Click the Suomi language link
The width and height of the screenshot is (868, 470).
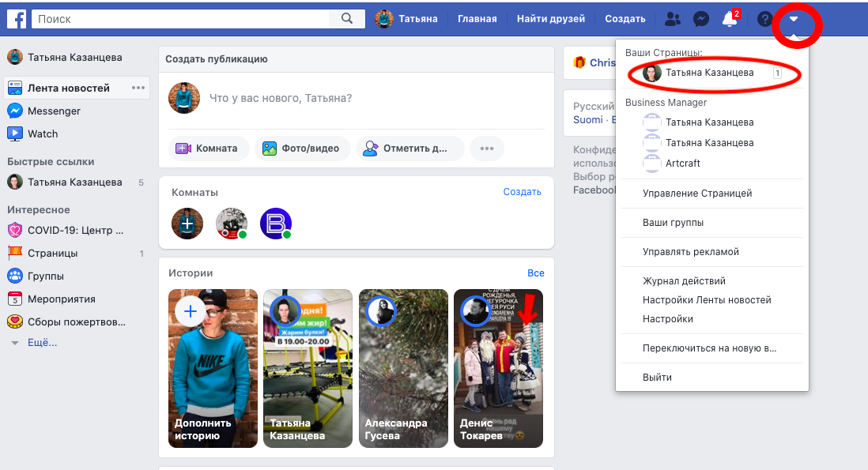[588, 120]
